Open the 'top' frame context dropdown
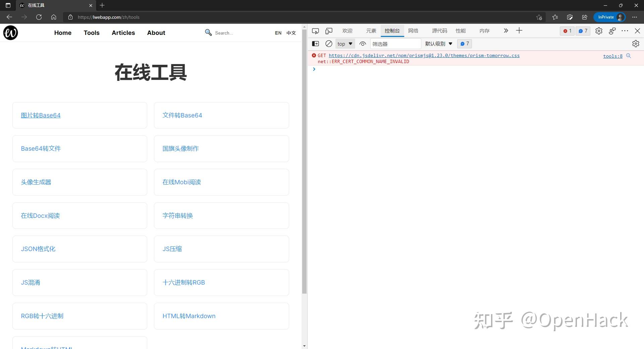The width and height of the screenshot is (644, 349). coord(344,44)
